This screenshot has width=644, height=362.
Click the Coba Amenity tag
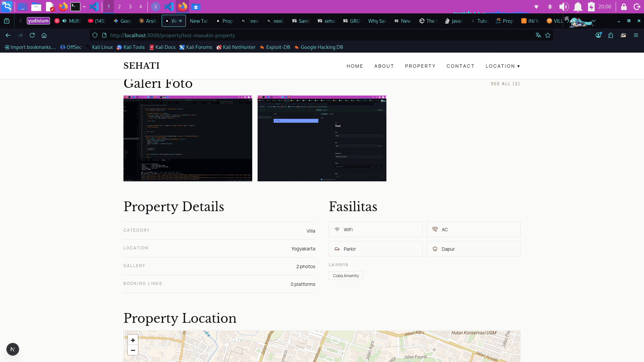point(346,276)
